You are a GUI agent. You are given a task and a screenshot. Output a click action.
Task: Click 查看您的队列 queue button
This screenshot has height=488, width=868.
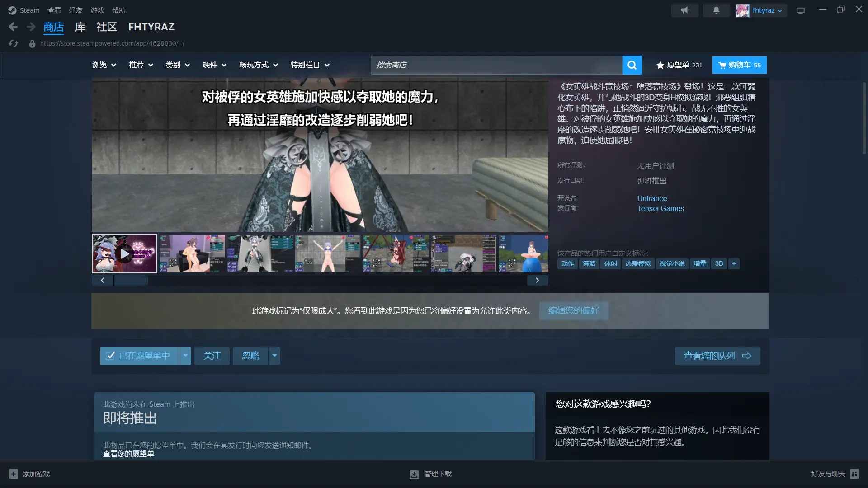point(717,356)
